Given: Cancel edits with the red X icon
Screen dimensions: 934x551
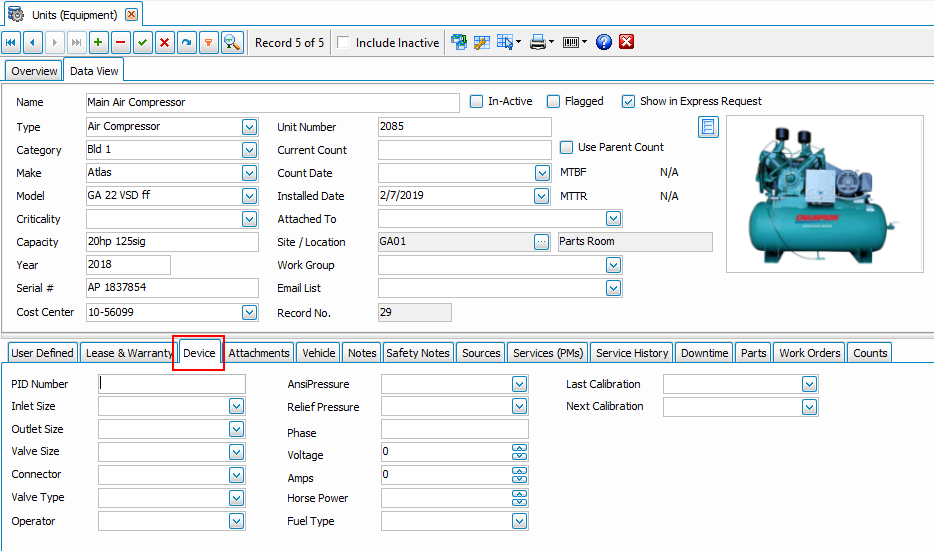Looking at the screenshot, I should tap(164, 43).
